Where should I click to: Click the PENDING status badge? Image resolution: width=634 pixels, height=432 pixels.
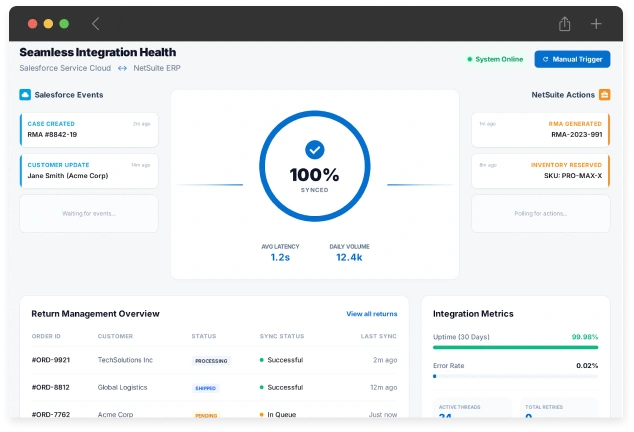click(x=206, y=415)
